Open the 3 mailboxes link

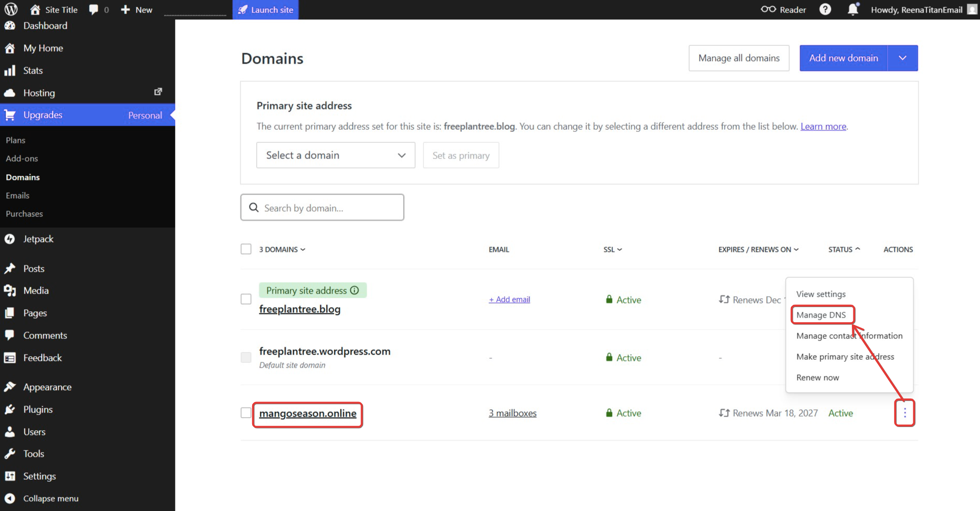pyautogui.click(x=513, y=413)
